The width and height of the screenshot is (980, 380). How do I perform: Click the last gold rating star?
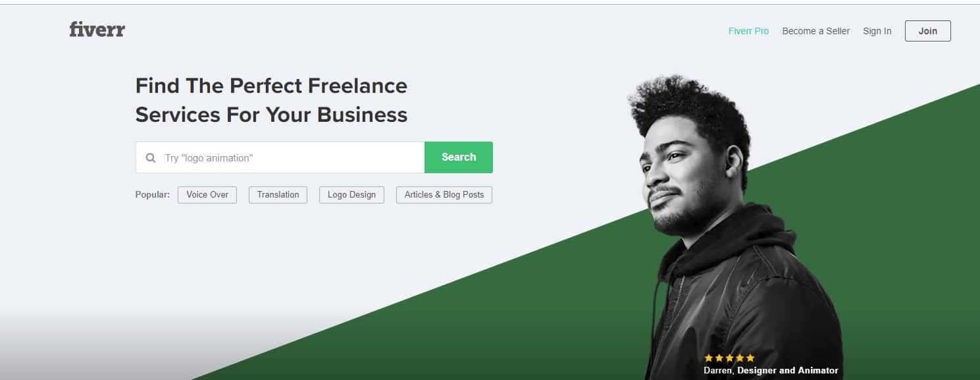pyautogui.click(x=750, y=358)
